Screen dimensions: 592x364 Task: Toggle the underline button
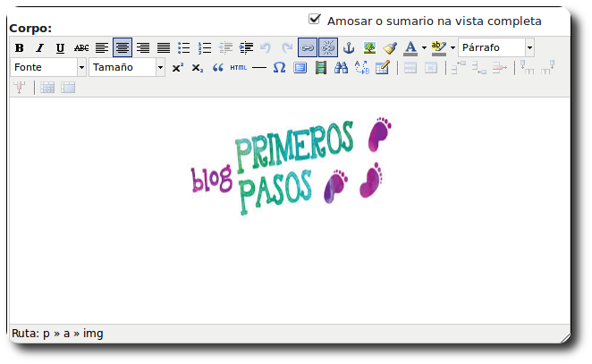click(61, 48)
